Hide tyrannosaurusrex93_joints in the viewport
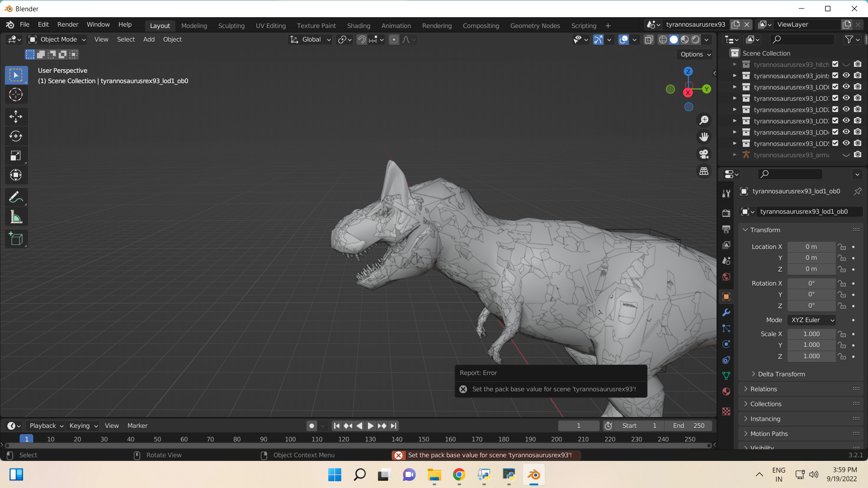868x488 pixels. [846, 75]
